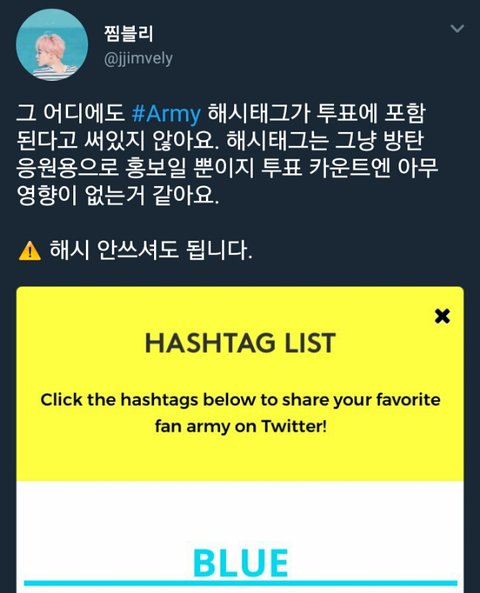The width and height of the screenshot is (480, 593).
Task: Open the attached yellow image's empty area
Action: pyautogui.click(x=240, y=458)
